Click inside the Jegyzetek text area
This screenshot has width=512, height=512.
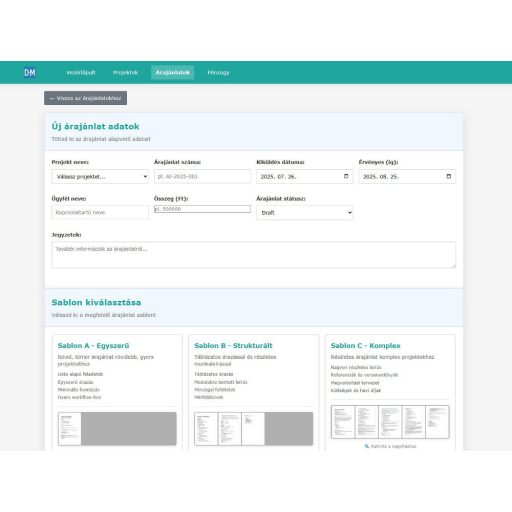254,255
